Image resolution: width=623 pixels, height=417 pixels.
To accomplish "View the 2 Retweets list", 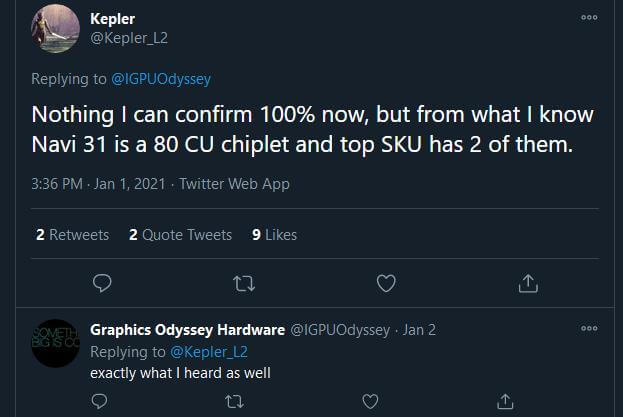I will tap(72, 235).
